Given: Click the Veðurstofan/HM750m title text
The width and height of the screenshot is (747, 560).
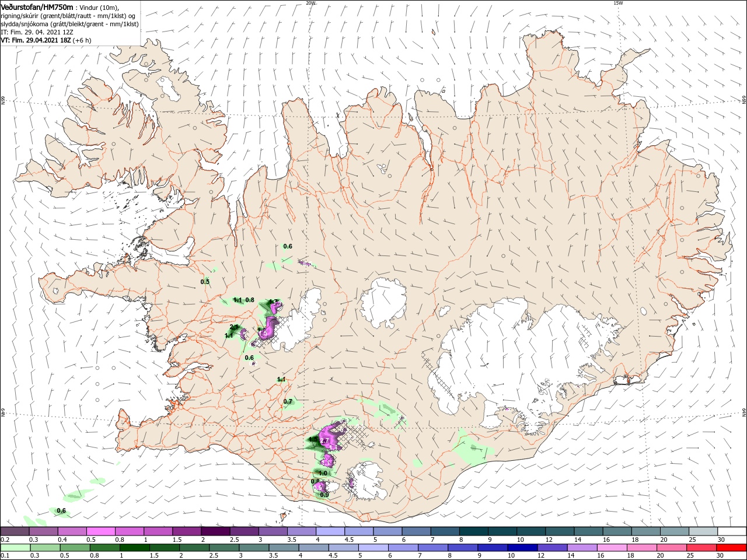Looking at the screenshot, I should (37, 6).
